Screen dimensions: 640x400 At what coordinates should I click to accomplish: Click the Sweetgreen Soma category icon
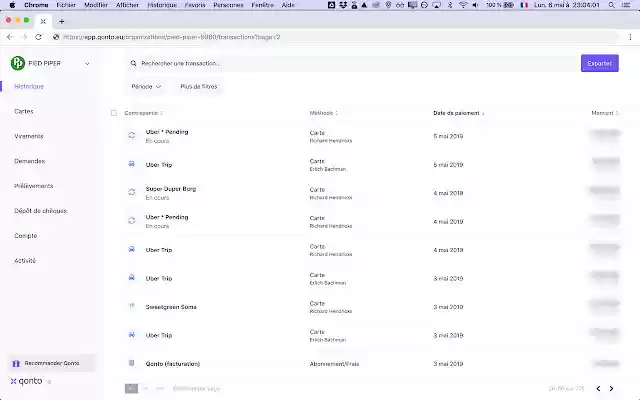[x=131, y=306]
